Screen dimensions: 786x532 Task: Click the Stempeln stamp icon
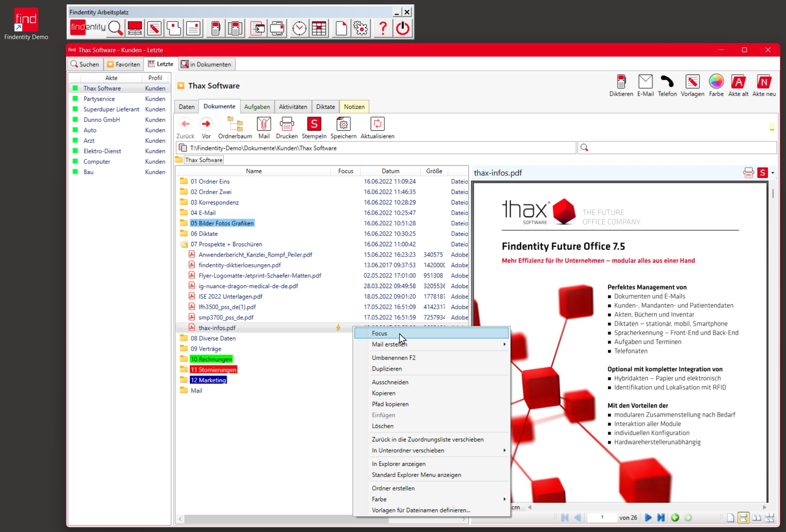click(x=314, y=124)
